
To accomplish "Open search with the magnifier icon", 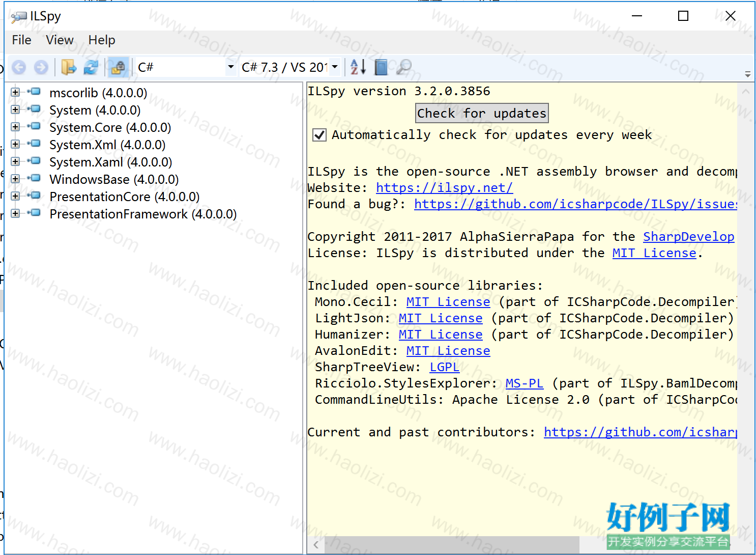I will [x=404, y=67].
